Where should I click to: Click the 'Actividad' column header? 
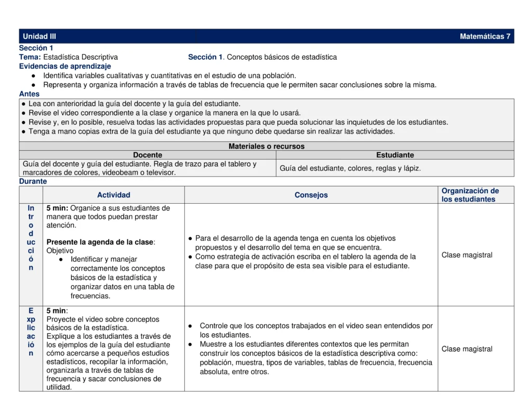tap(114, 195)
